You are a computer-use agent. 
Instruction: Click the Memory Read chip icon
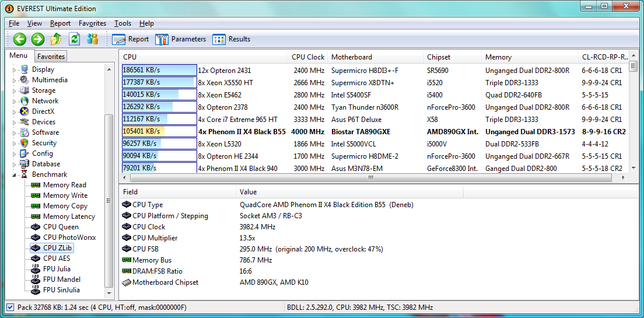tap(36, 185)
